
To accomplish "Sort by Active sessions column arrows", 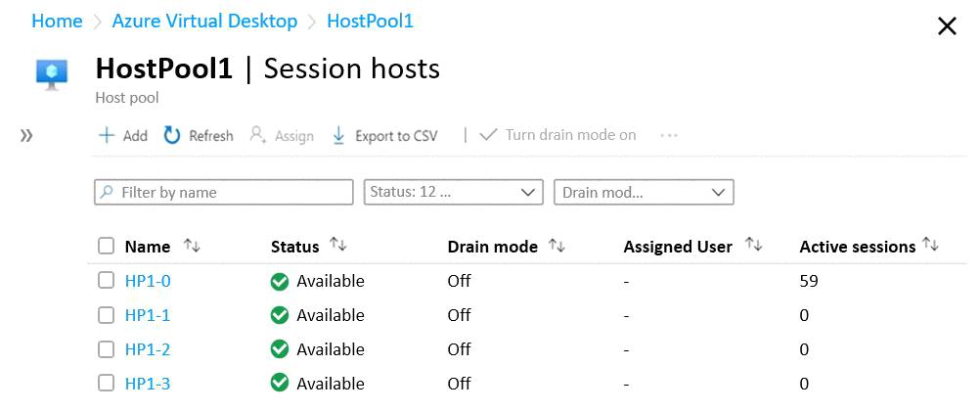I will pyautogui.click(x=930, y=246).
